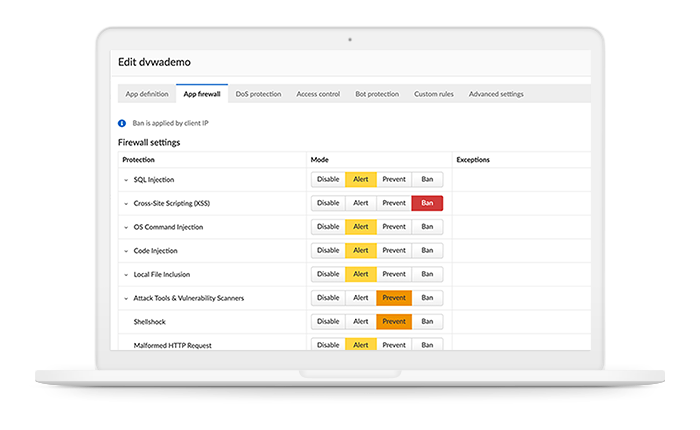
Task: Open the Custom rules tab
Action: point(434,94)
